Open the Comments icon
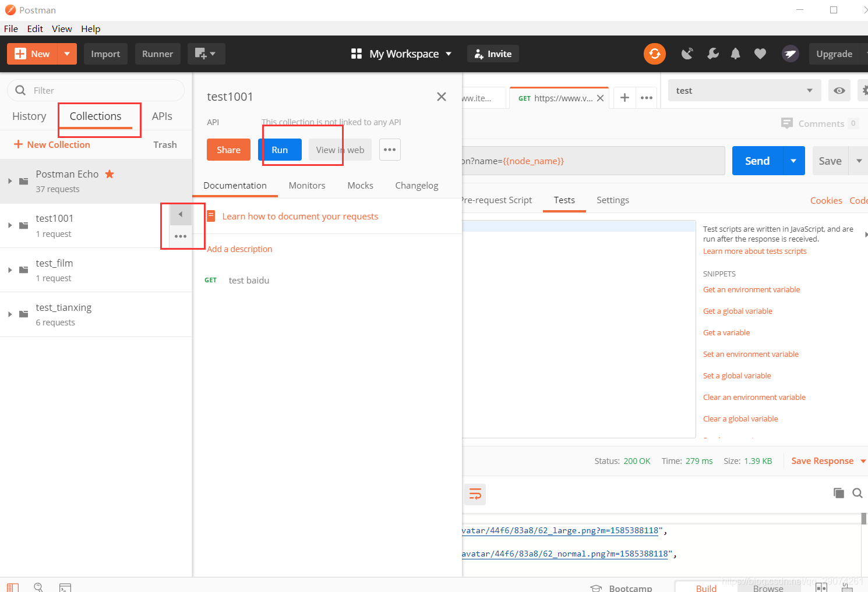The image size is (868, 592). 787,123
